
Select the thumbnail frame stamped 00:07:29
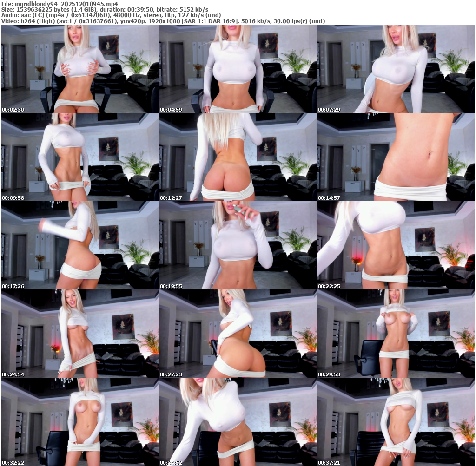point(396,69)
